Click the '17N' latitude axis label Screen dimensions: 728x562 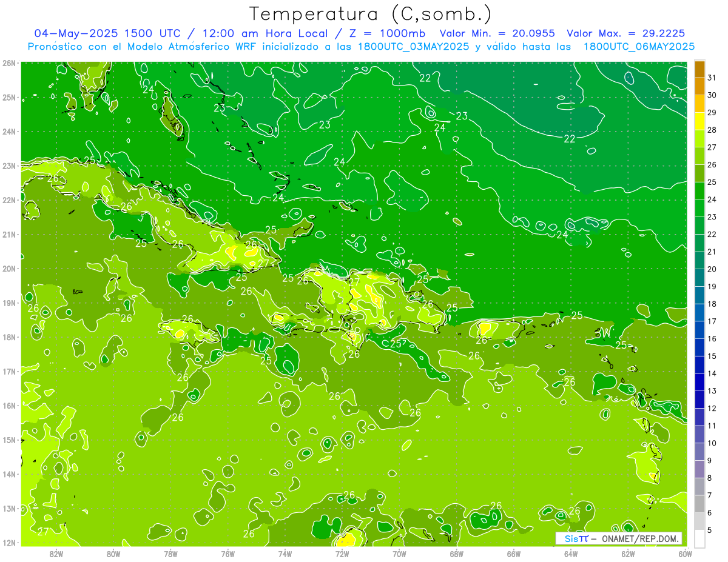tap(9, 371)
